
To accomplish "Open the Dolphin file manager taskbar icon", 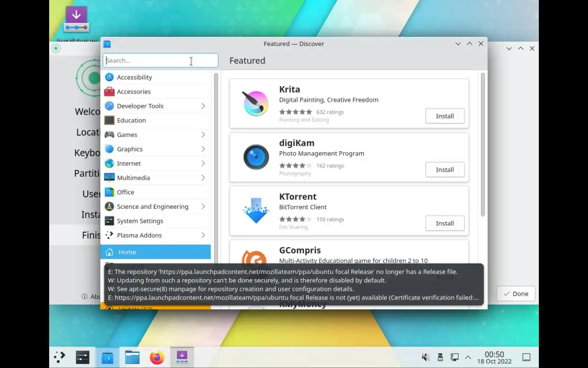I will click(x=132, y=357).
